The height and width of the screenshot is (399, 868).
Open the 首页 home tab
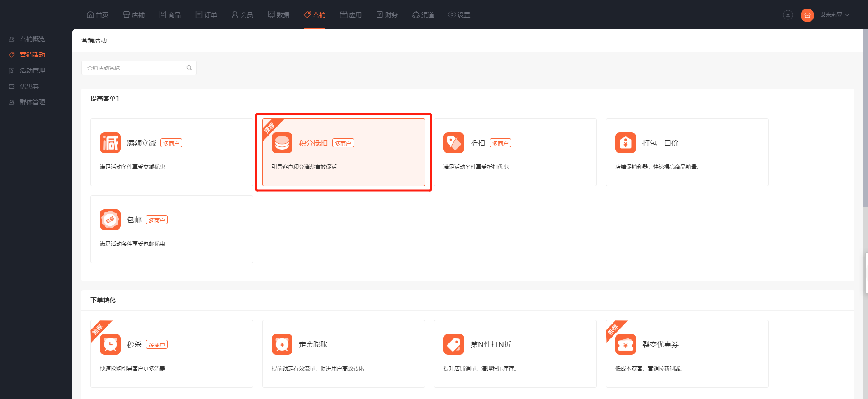click(x=97, y=15)
